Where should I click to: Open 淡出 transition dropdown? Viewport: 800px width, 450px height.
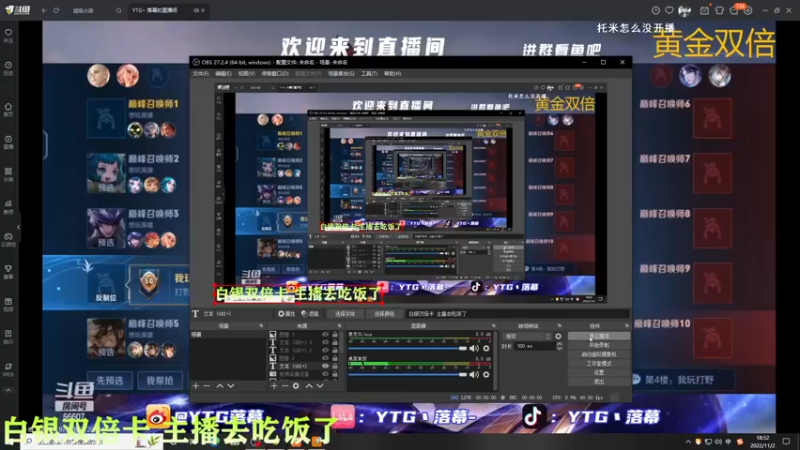(x=528, y=336)
